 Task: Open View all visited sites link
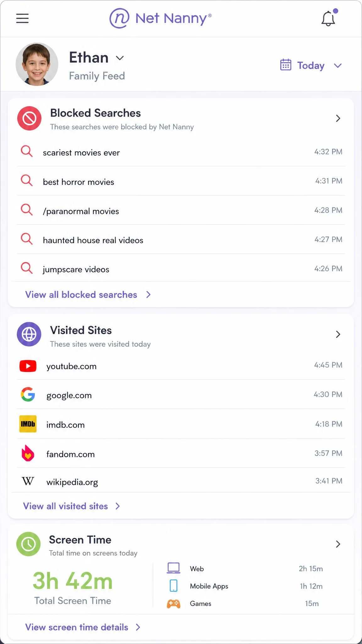point(72,506)
